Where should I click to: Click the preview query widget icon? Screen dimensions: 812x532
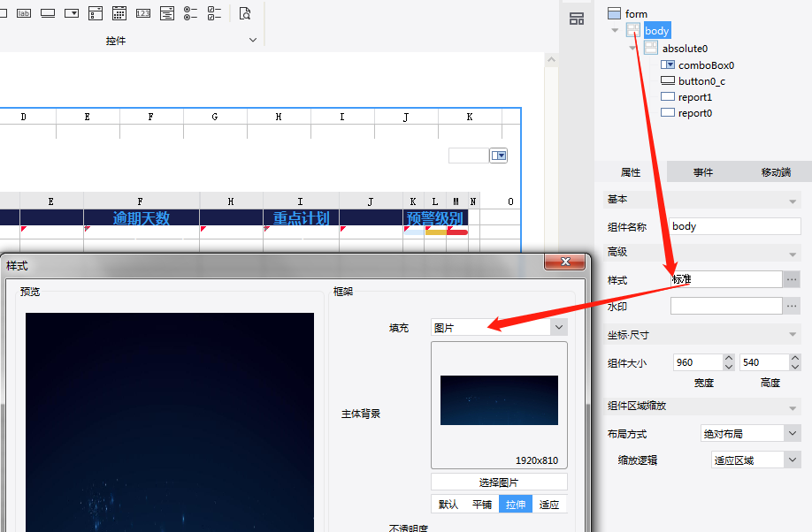coord(245,13)
